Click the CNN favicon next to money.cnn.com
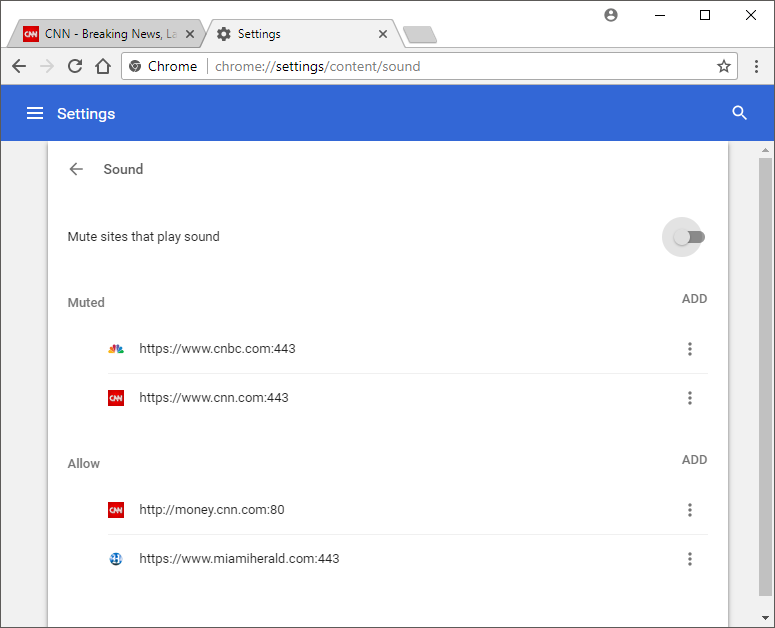 pyautogui.click(x=116, y=510)
